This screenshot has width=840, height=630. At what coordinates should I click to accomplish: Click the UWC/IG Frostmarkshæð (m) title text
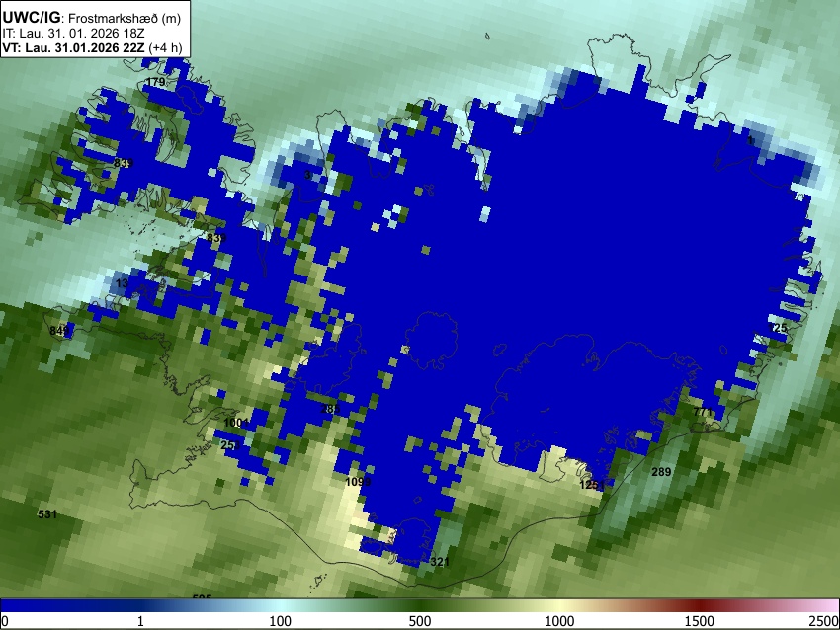[x=92, y=18]
